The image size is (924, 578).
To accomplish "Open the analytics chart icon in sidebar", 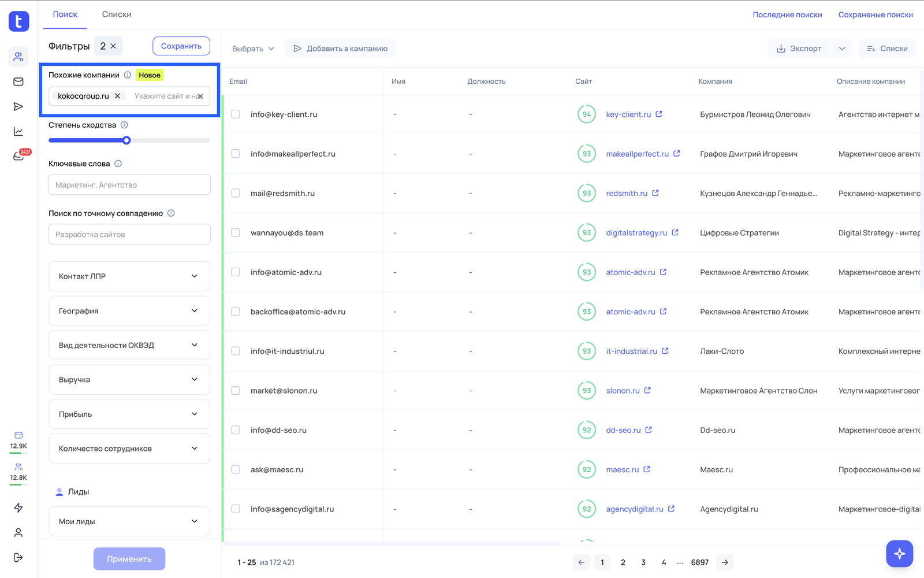I will [x=18, y=132].
